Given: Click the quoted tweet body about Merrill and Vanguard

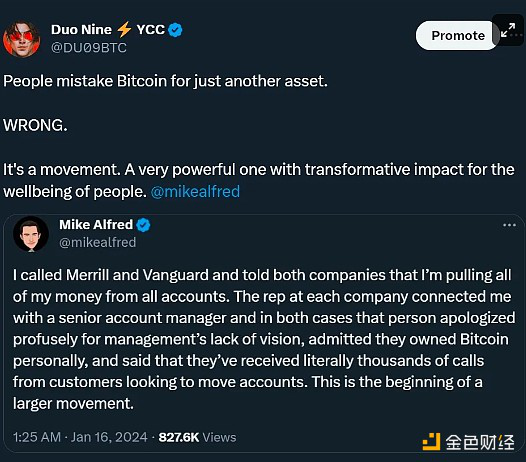Looking at the screenshot, I should [264, 339].
